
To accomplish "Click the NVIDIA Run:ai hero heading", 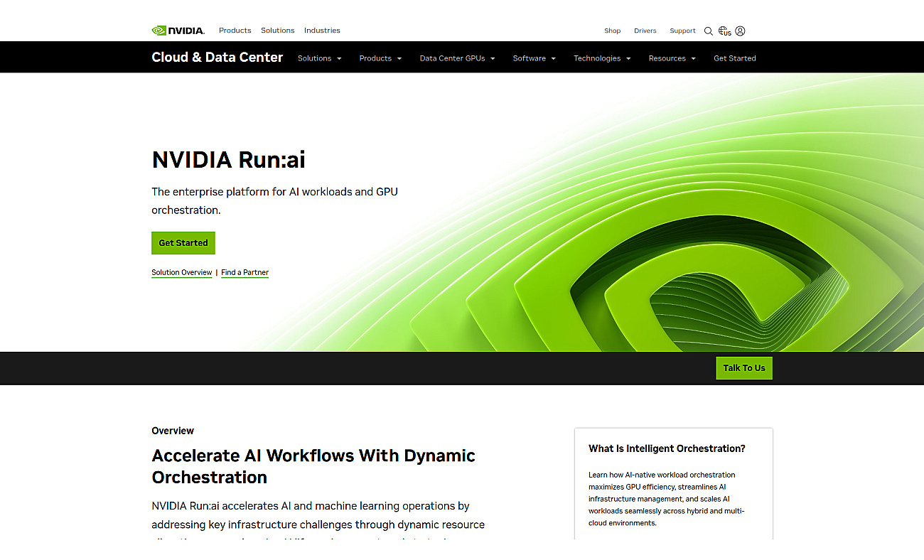I will point(228,159).
